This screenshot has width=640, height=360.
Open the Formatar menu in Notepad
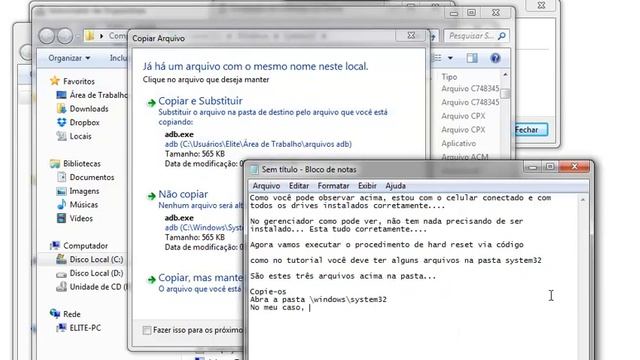click(x=333, y=186)
